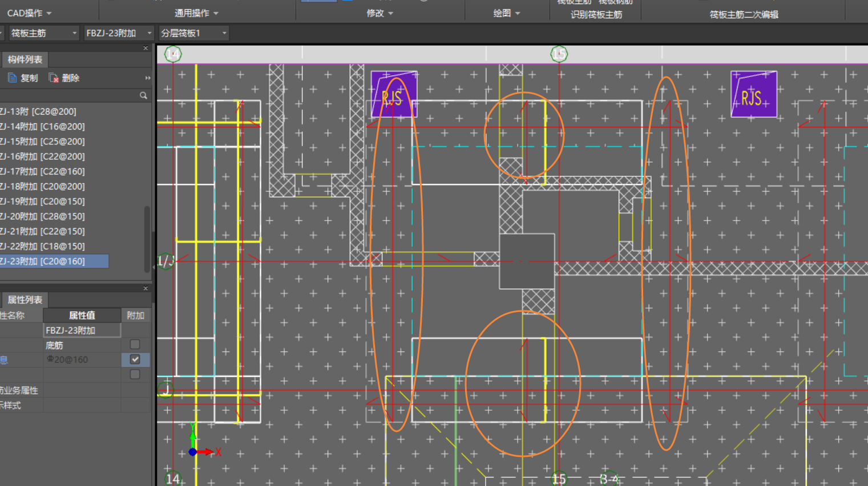This screenshot has width=868, height=486.
Task: Click the component list vertical scrollbar
Action: [147, 238]
